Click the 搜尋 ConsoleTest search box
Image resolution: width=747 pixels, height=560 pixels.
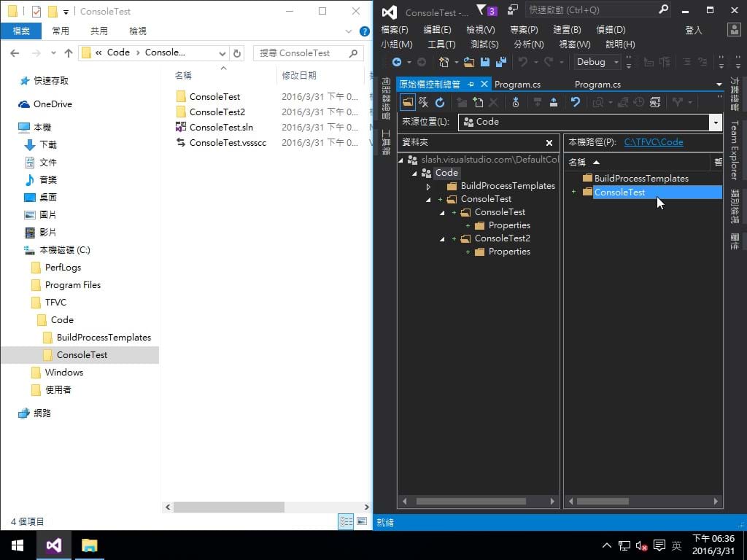(x=309, y=53)
